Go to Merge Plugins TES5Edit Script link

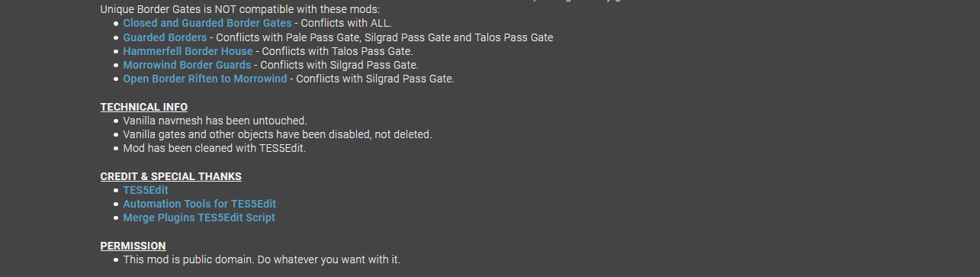[x=199, y=217]
